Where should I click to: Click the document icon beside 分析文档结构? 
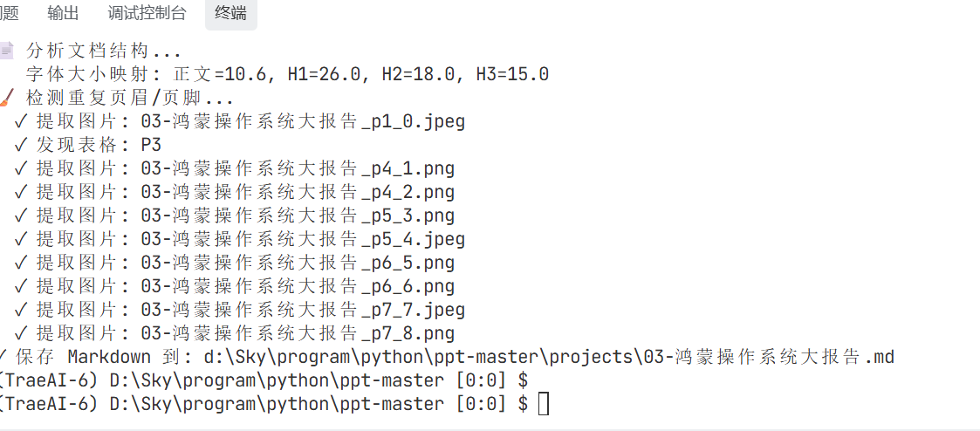click(7, 51)
